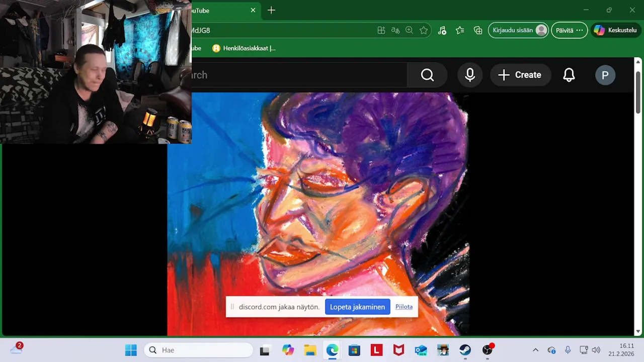The width and height of the screenshot is (644, 362).
Task: Open Copilot Keskustelu button
Action: 615,30
